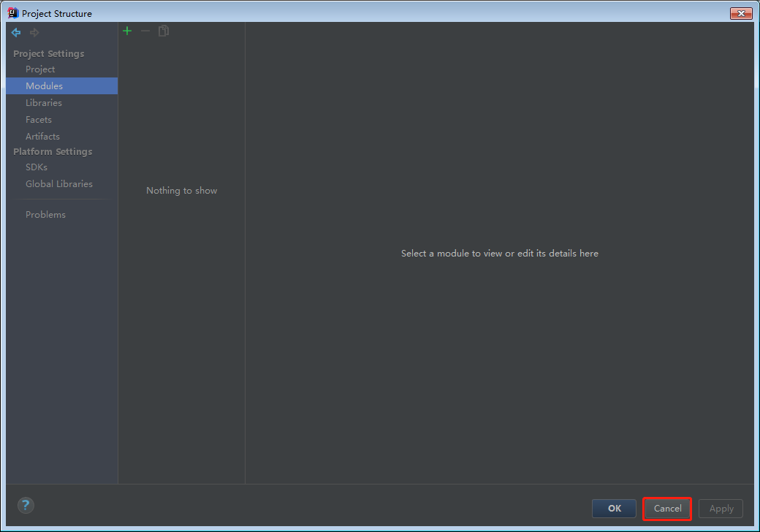Image resolution: width=760 pixels, height=532 pixels.
Task: Click the Back navigation arrow
Action: (x=16, y=33)
